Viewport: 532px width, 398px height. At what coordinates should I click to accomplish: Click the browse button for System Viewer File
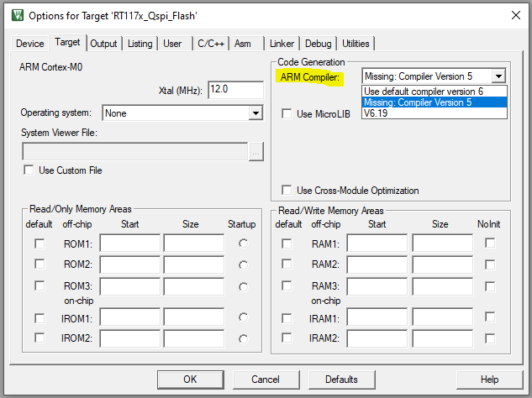(x=256, y=151)
